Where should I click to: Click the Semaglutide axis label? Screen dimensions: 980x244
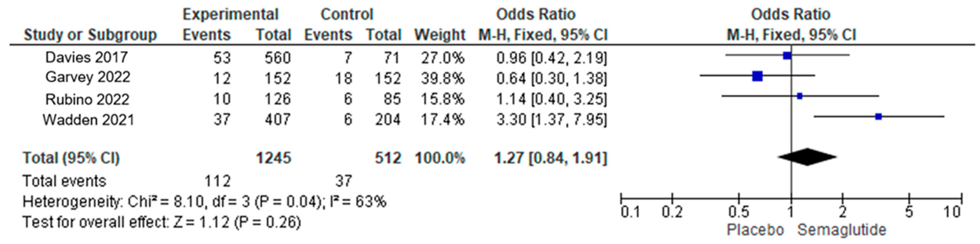842,230
